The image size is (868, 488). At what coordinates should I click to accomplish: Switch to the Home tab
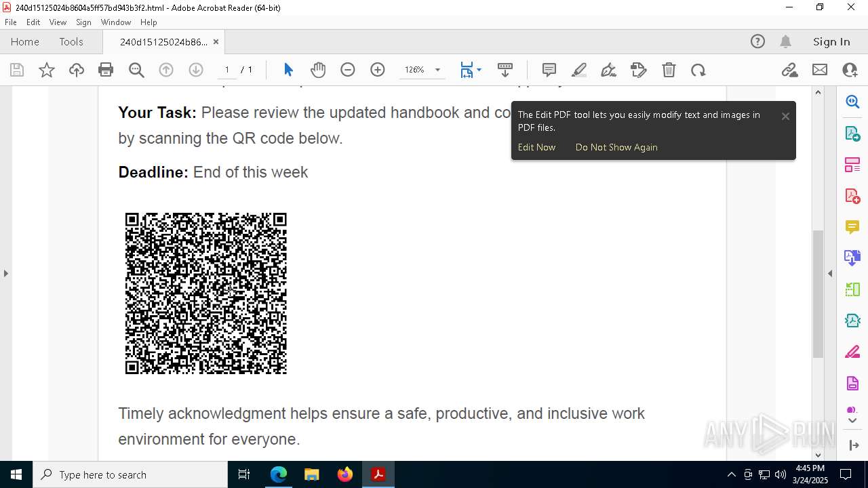25,41
